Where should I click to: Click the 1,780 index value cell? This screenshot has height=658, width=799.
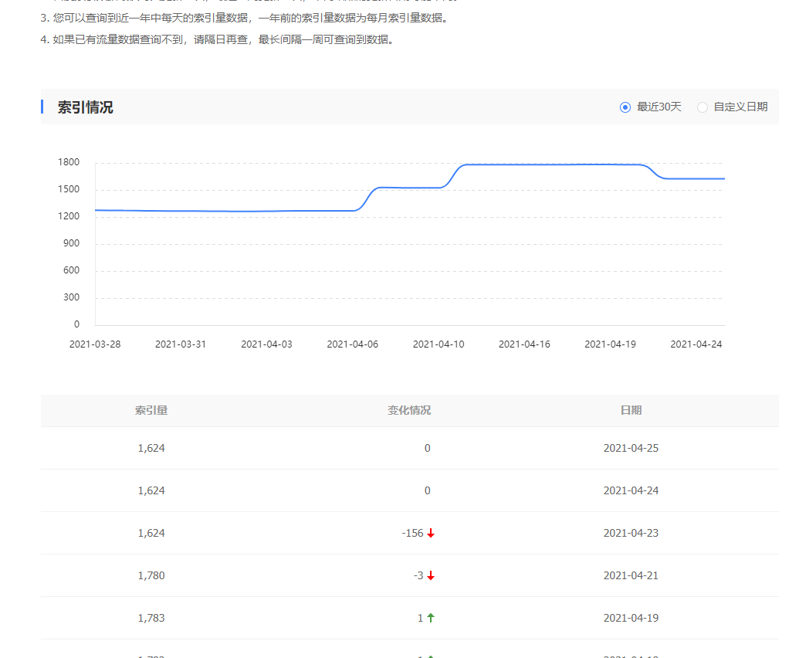pos(151,576)
